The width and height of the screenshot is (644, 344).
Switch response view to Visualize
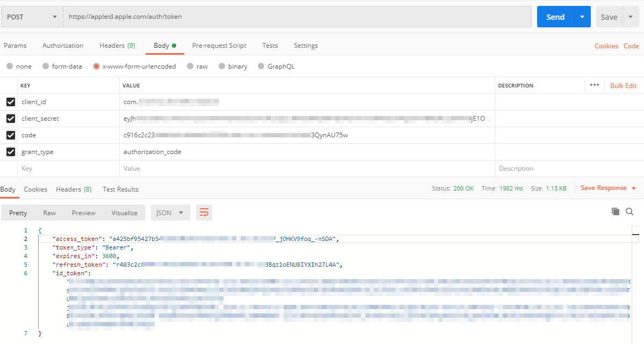click(x=125, y=213)
